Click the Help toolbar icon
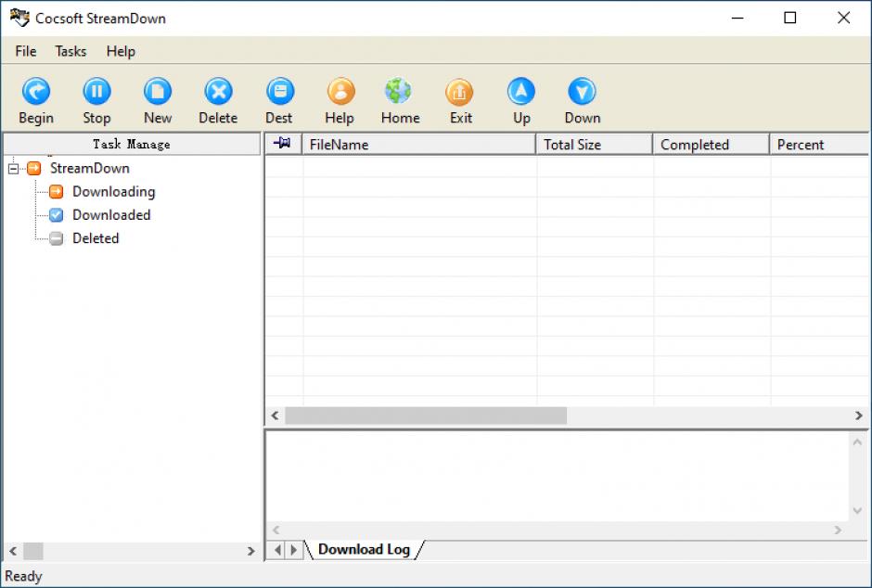The width and height of the screenshot is (872, 588). [x=340, y=91]
